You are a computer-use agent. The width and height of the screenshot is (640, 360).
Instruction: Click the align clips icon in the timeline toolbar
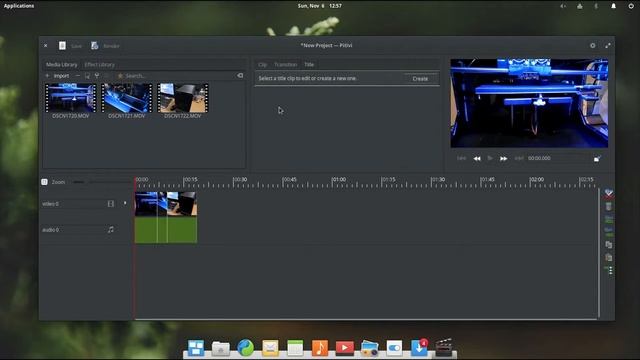[609, 270]
